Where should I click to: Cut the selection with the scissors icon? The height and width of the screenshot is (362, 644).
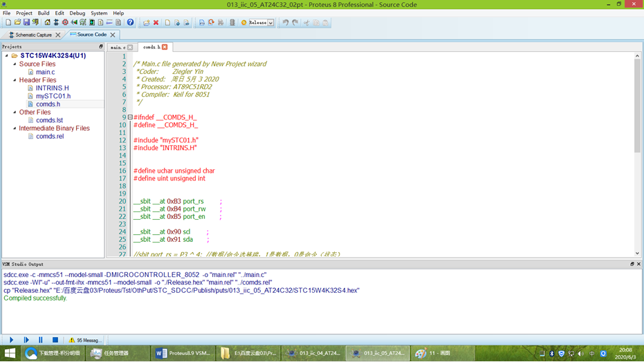pos(306,23)
